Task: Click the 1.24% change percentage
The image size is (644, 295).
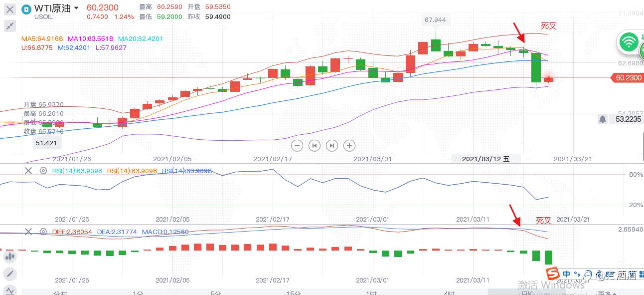Action: pos(124,17)
